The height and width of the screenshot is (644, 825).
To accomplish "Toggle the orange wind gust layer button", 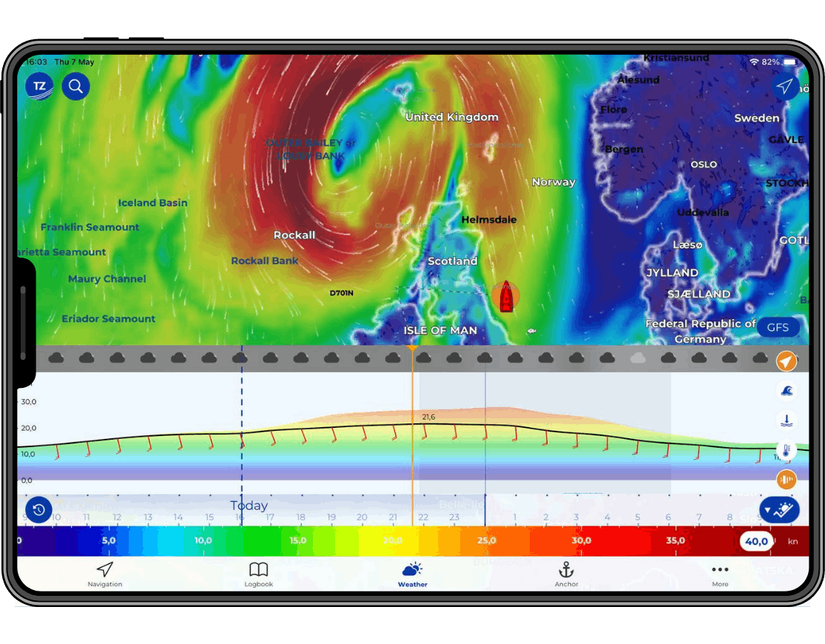I will [x=787, y=480].
